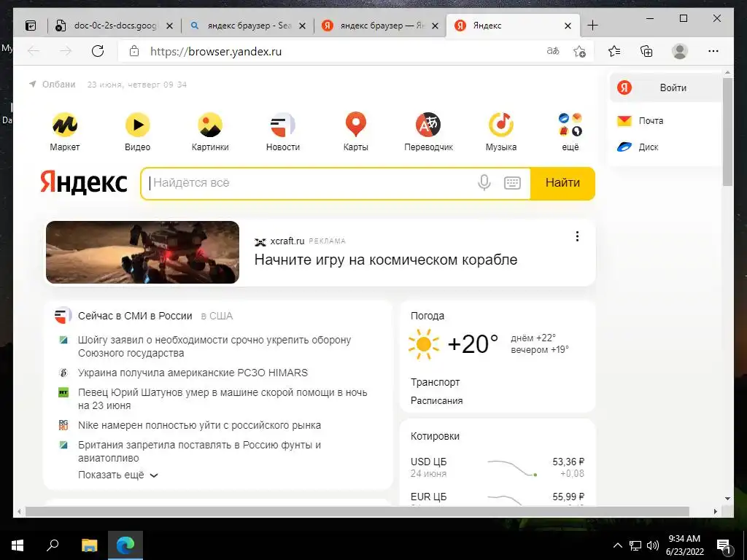The height and width of the screenshot is (560, 747).
Task: Open the Видео service icon
Action: [x=138, y=125]
